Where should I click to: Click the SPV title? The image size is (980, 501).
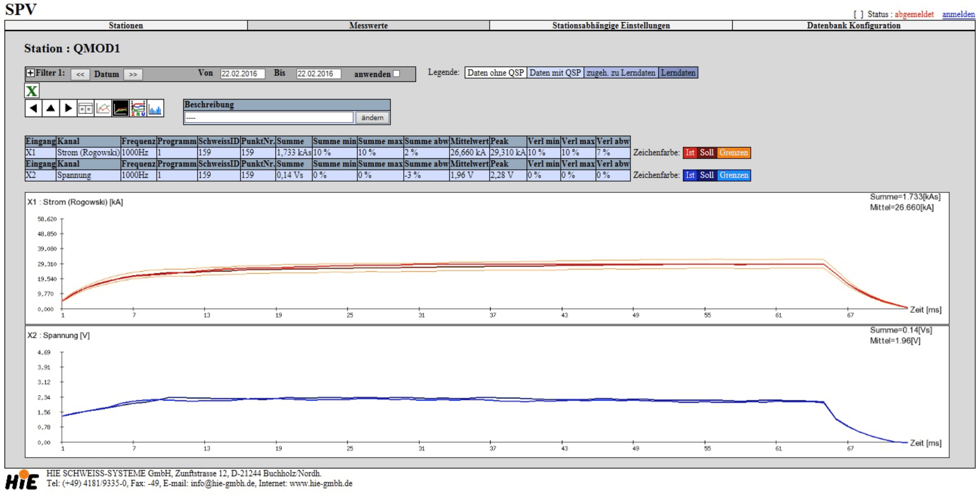pos(21,9)
